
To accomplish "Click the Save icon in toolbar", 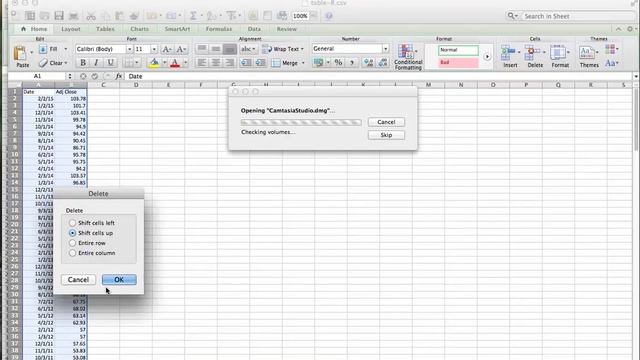I will pos(59,16).
